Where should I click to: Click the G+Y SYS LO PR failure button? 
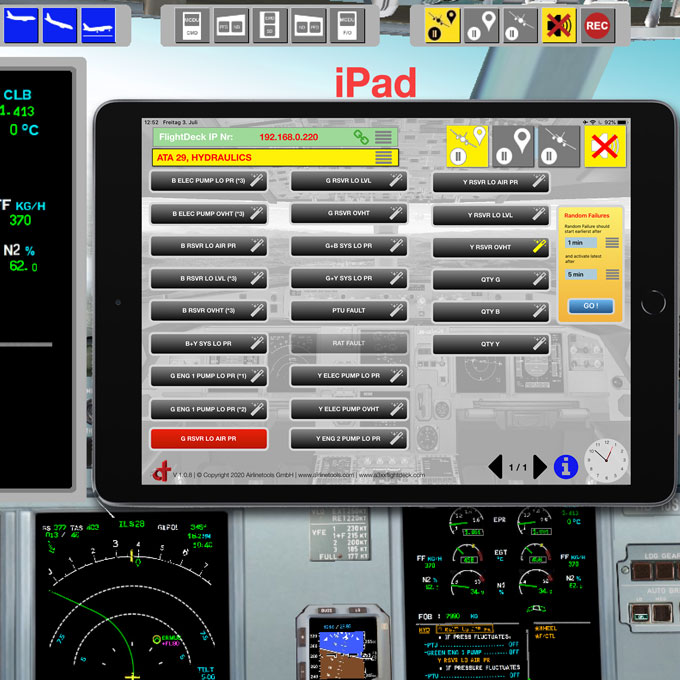click(x=349, y=278)
